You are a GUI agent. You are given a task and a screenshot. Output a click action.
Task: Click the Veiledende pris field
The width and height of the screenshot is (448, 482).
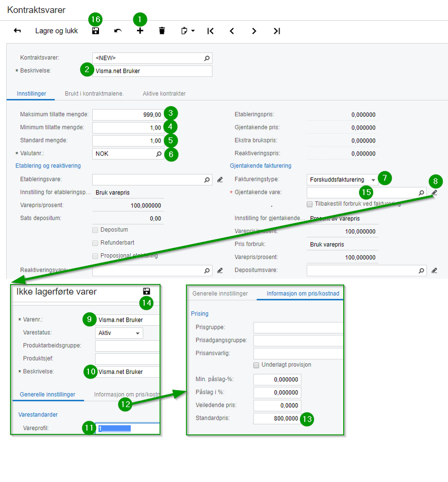tap(278, 405)
